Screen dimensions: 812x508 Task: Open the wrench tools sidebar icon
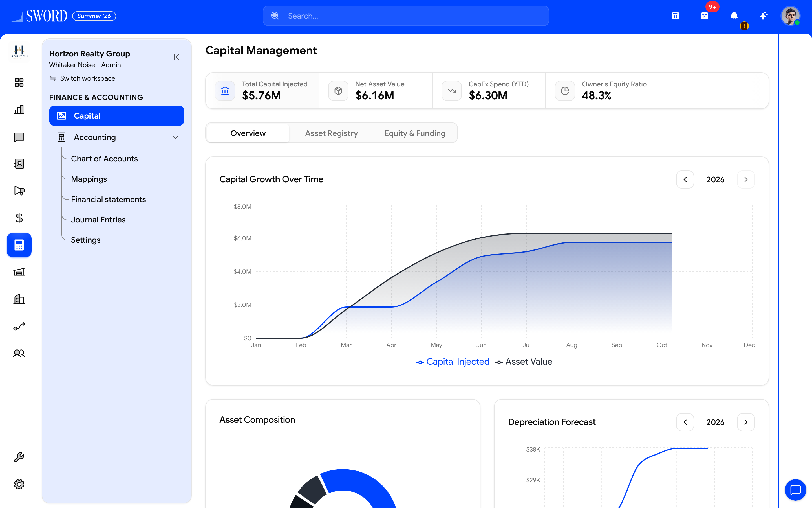click(19, 457)
